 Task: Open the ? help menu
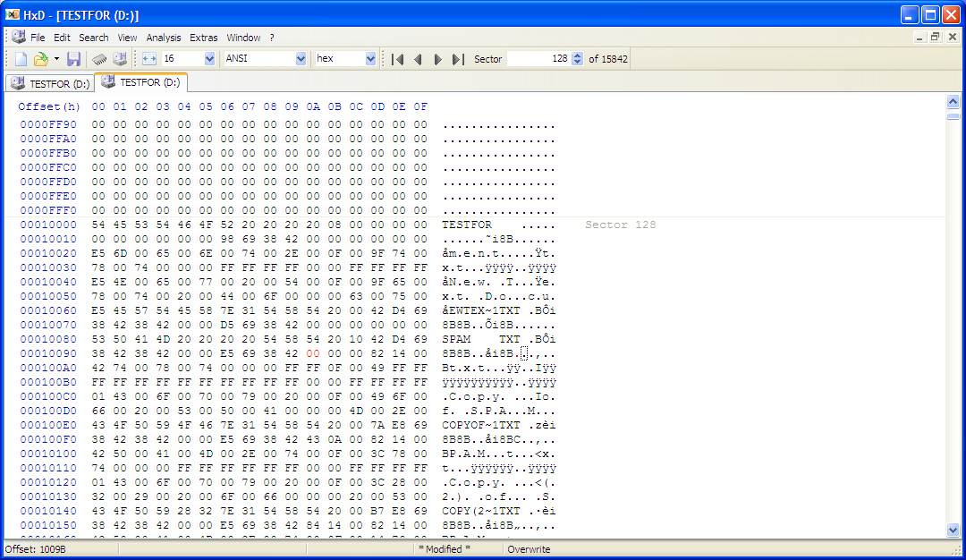pos(272,38)
